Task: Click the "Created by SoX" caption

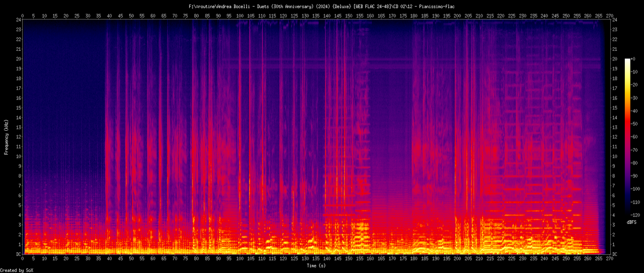Action: coord(17,270)
